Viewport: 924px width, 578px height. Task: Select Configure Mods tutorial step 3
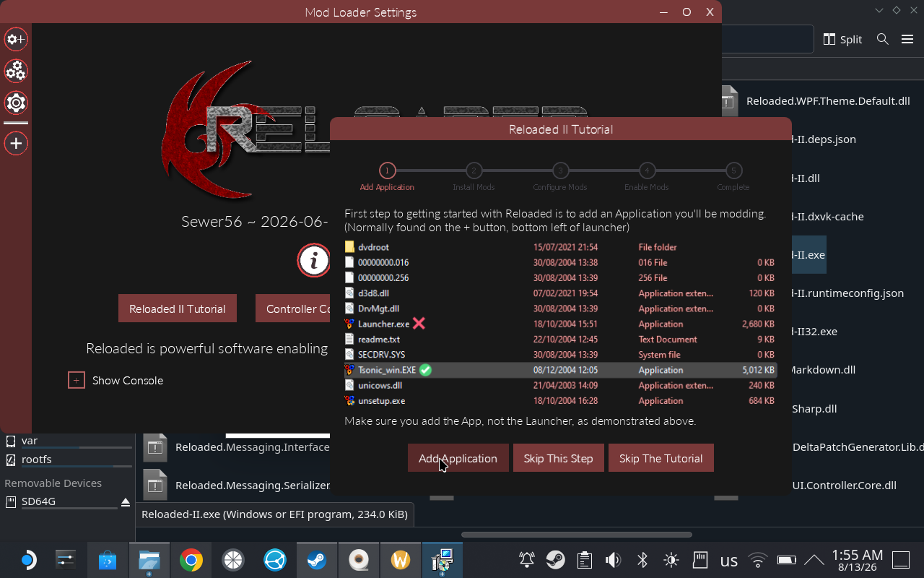(560, 171)
